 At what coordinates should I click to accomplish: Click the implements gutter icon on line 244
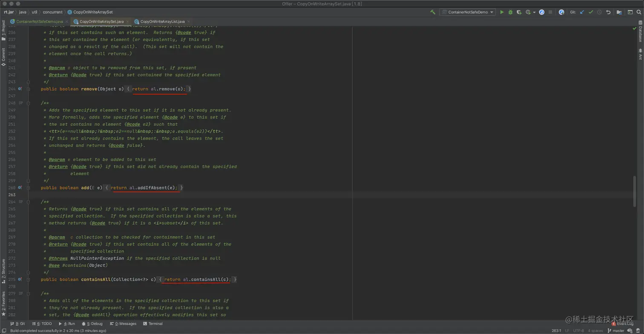(20, 89)
